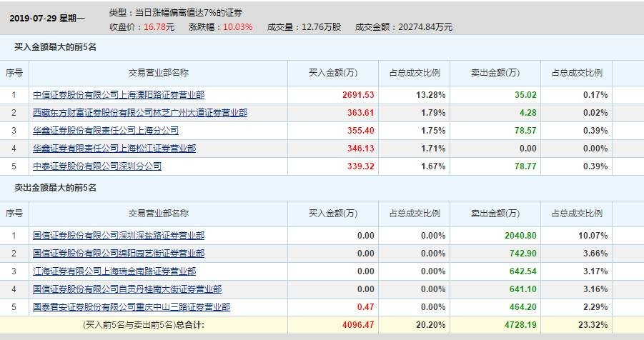This screenshot has width=644, height=340.
Task: Open 国泰君安证券重庆中山三路证券营业部 link
Action: pyautogui.click(x=132, y=307)
